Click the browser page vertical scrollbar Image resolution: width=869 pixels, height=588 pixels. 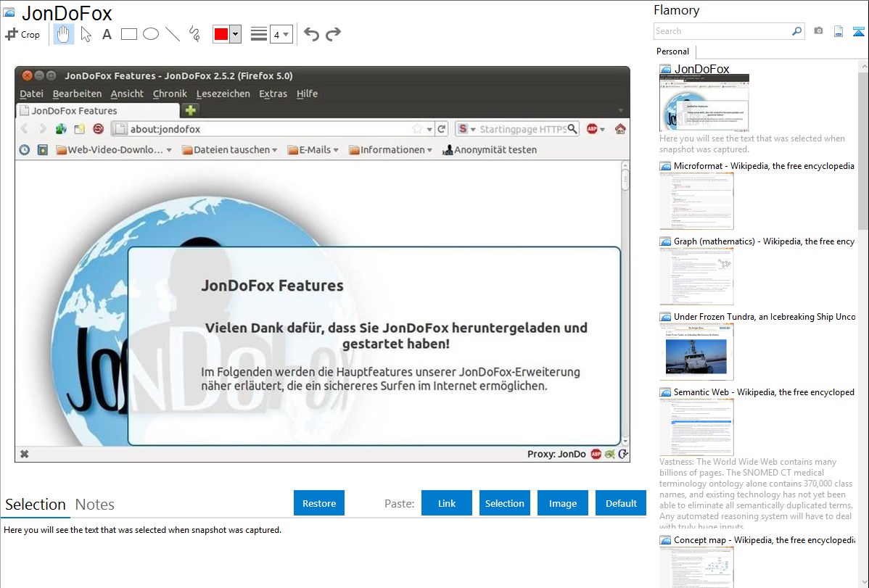click(x=625, y=303)
